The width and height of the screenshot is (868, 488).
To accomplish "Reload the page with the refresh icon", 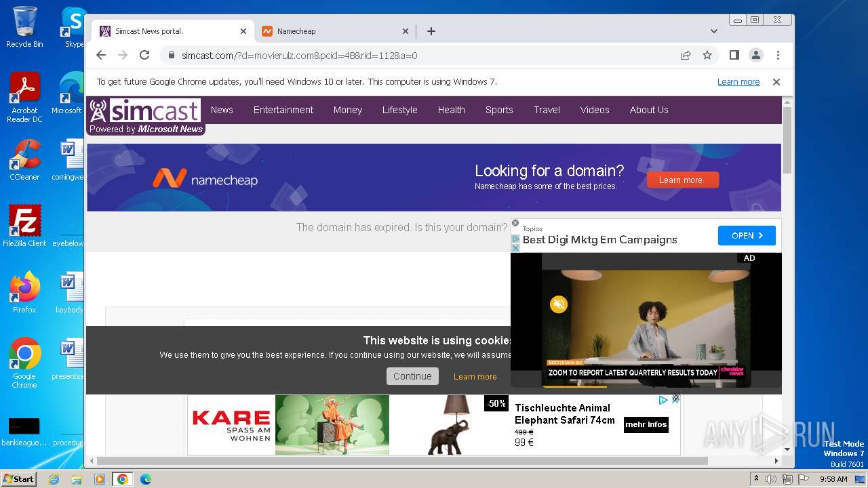I will tap(144, 55).
